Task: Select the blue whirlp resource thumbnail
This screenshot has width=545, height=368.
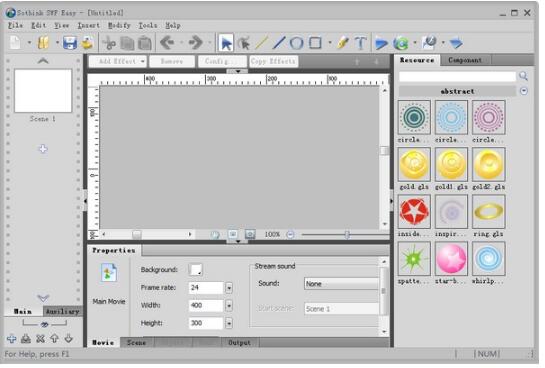Action: tap(488, 259)
